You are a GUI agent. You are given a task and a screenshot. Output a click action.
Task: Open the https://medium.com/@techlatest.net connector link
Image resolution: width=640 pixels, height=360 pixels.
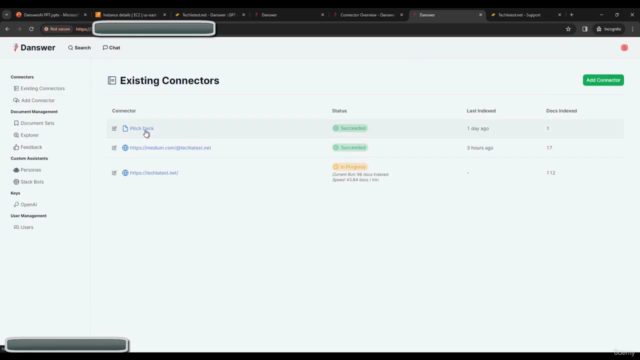point(170,148)
